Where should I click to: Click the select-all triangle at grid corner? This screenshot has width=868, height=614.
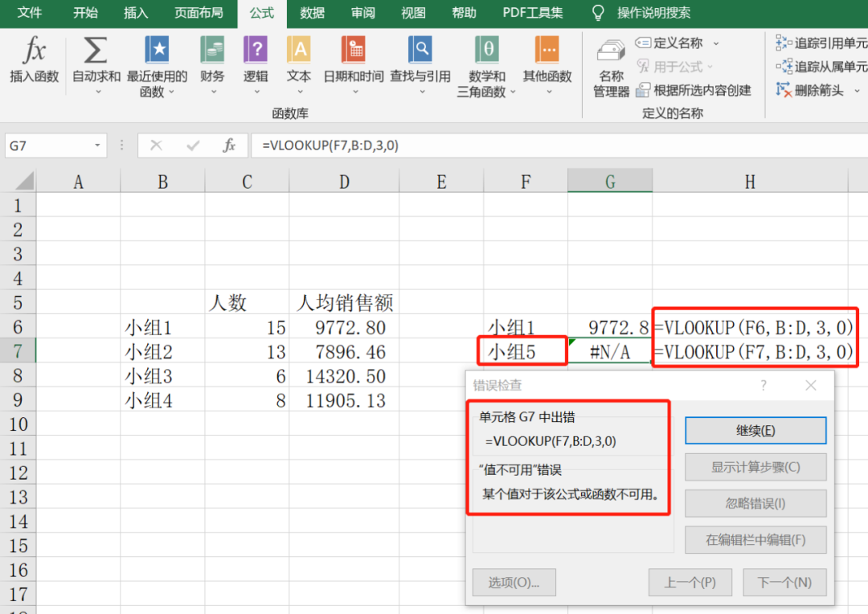click(x=23, y=181)
